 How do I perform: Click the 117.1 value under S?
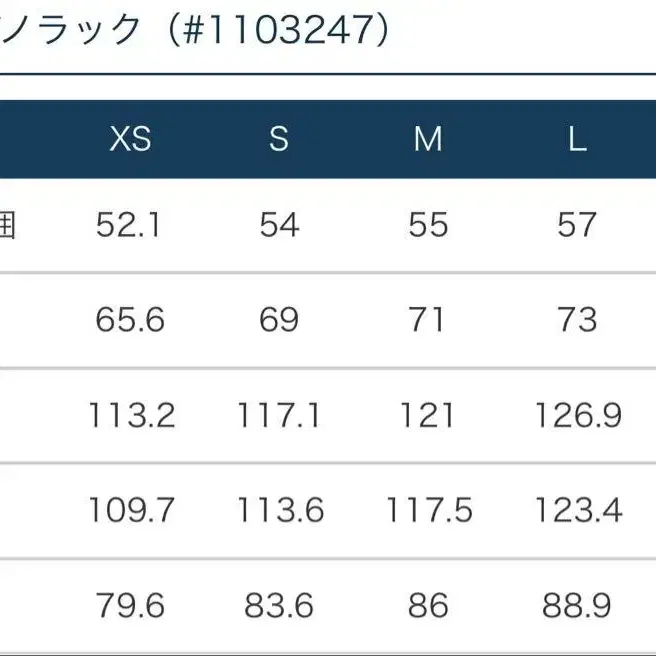279,415
